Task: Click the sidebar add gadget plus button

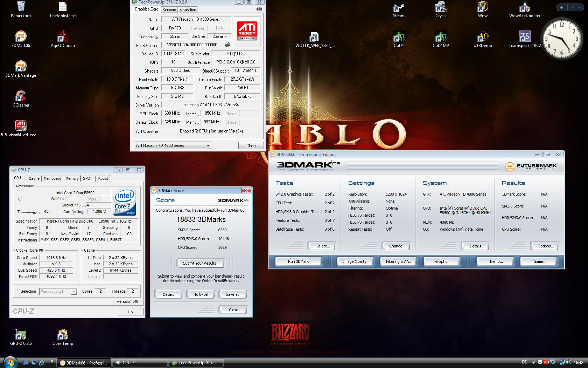Action: [x=562, y=7]
